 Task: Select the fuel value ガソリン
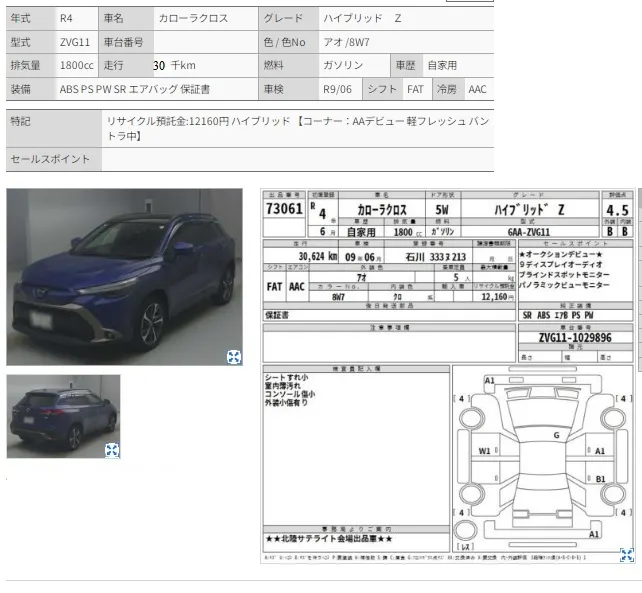coord(343,66)
